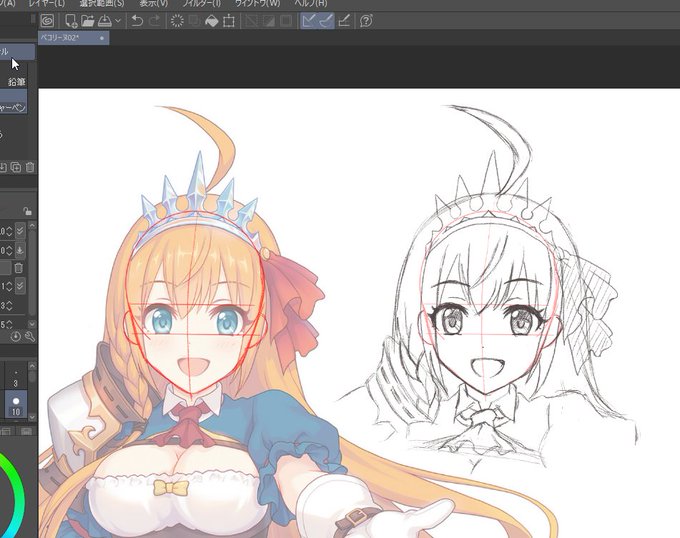This screenshot has width=680, height=538.
Task: Undo the last stroke
Action: (137, 20)
